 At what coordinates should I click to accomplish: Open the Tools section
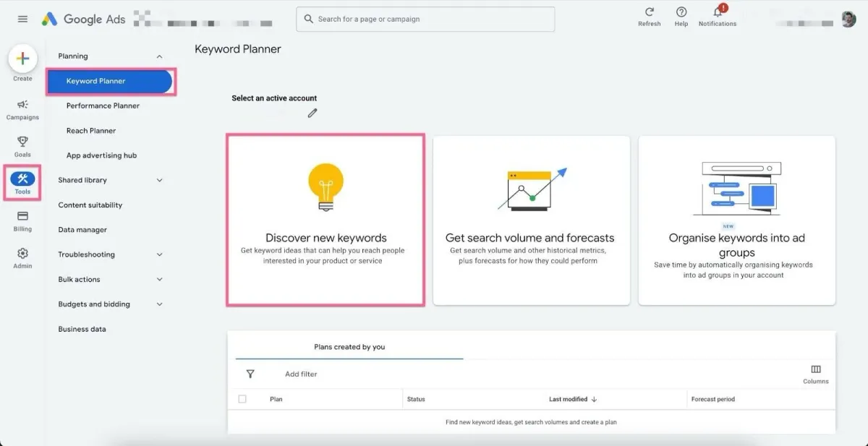point(22,183)
